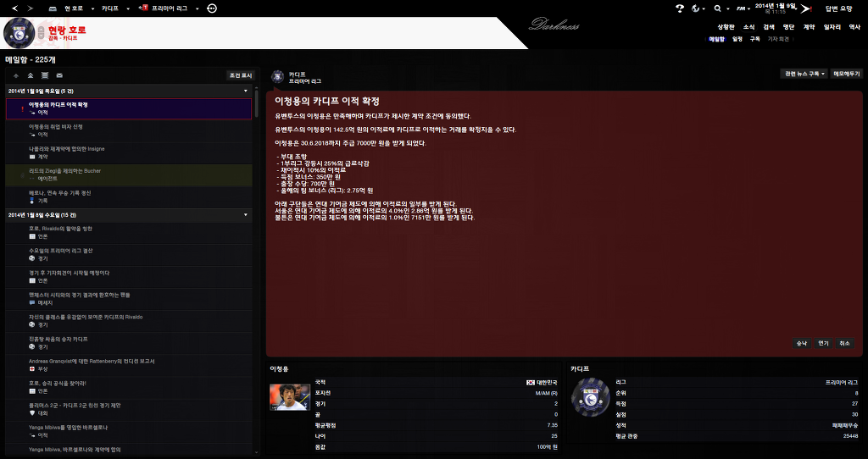868x459 pixels.
Task: Switch to the 일자리 tab
Action: pos(832,26)
